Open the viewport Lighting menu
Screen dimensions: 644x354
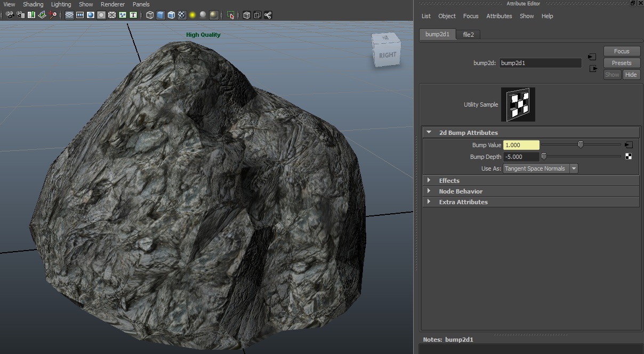click(x=61, y=4)
